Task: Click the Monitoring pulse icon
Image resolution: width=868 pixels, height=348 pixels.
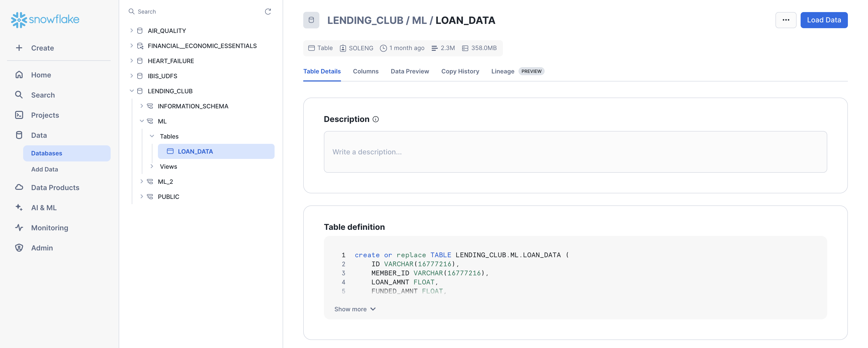Action: (19, 227)
